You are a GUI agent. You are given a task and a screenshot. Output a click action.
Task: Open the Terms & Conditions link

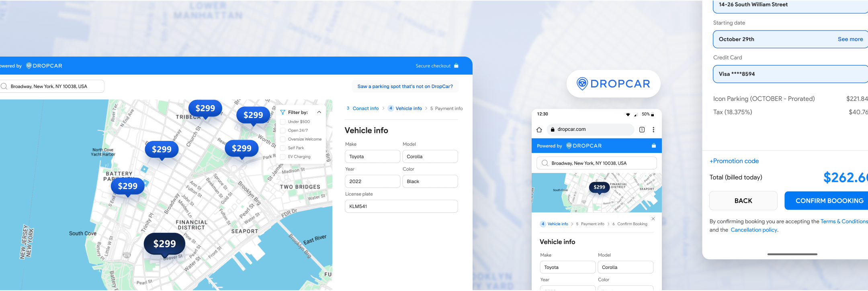[844, 222]
